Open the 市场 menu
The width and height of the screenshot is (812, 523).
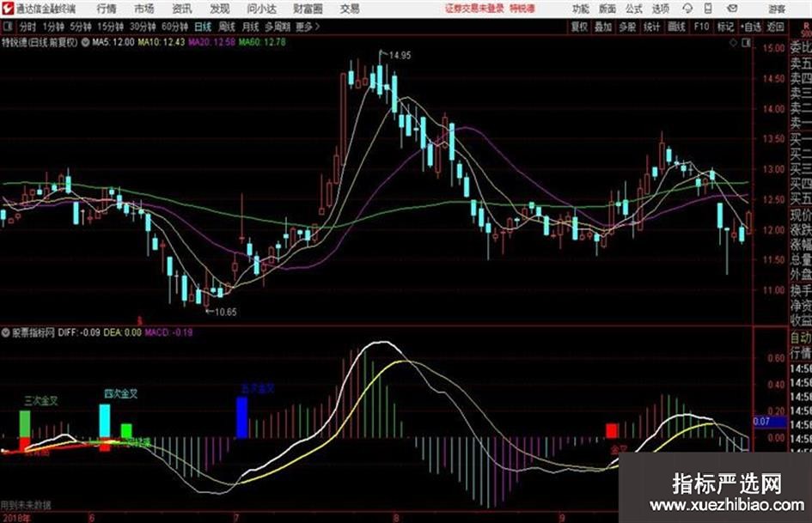tap(144, 9)
